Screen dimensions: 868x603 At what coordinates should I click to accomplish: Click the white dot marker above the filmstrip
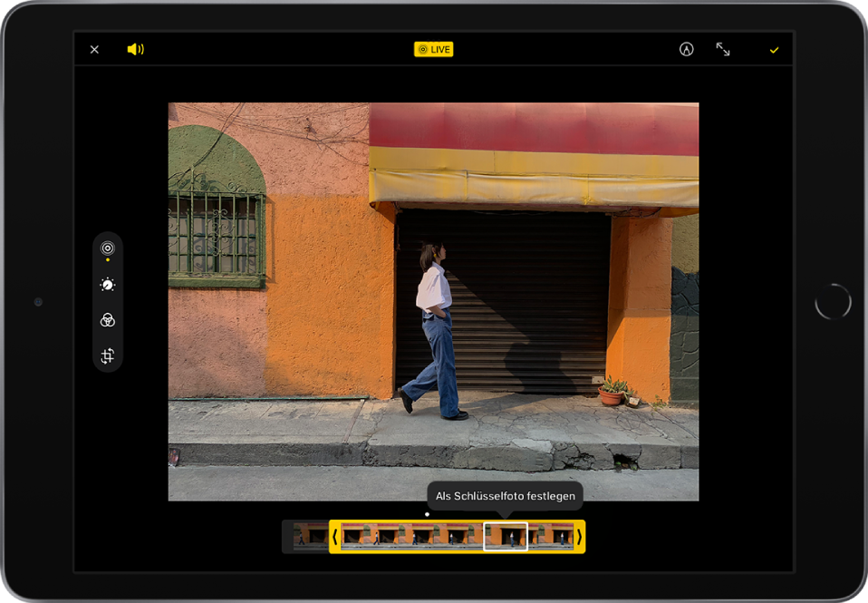[x=428, y=514]
